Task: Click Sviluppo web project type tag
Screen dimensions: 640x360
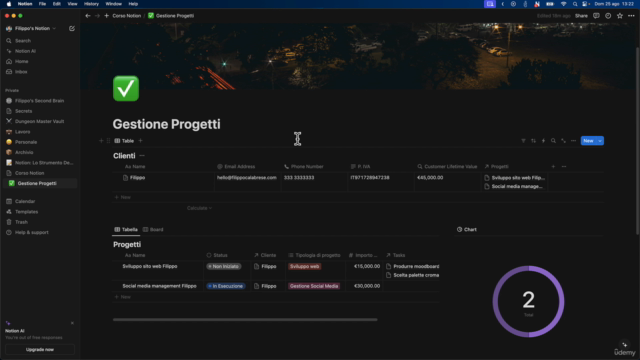Action: click(x=305, y=267)
